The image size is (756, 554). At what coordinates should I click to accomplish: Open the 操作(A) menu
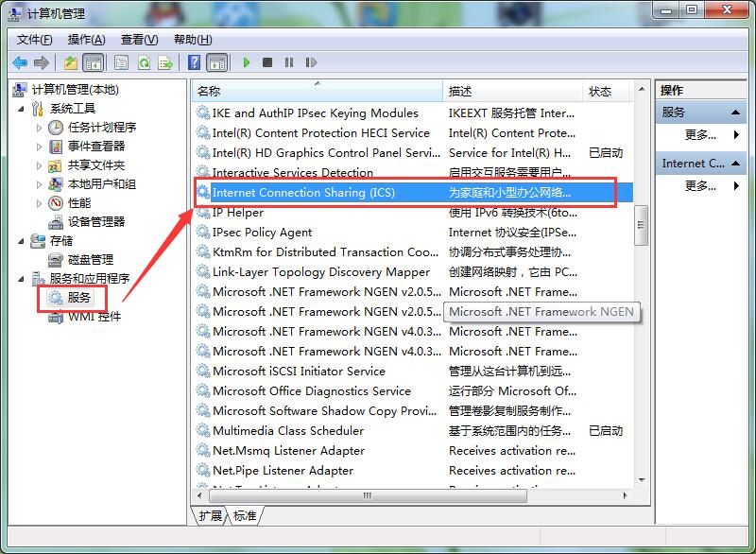[x=86, y=40]
